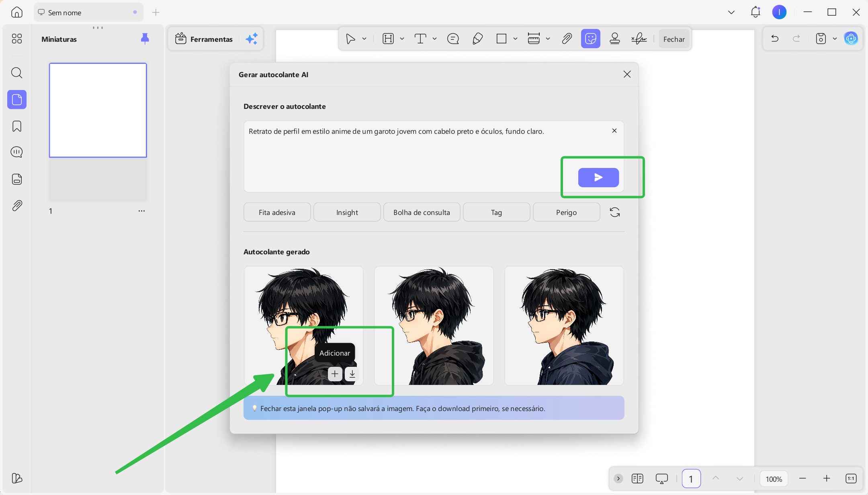Expand the selection cursor tool dropdown

click(x=364, y=39)
